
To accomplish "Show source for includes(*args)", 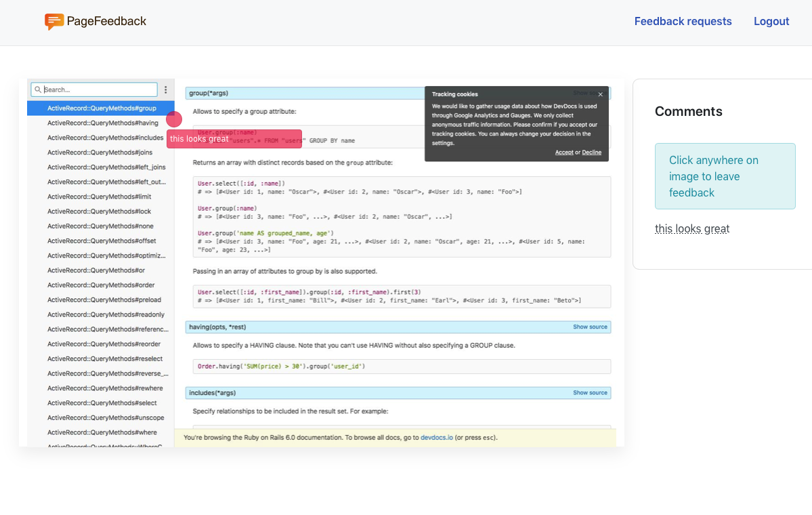I will pyautogui.click(x=590, y=392).
